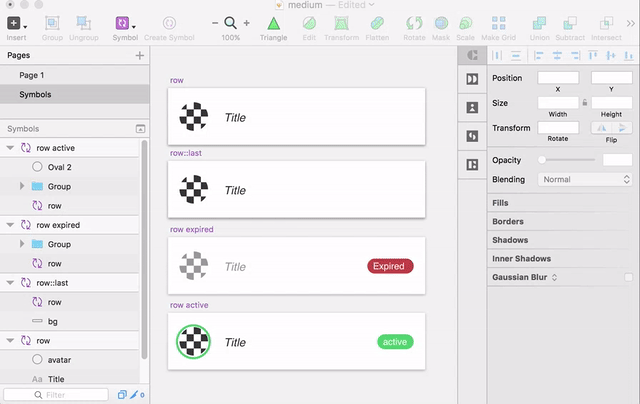Screen dimensions: 640x404
Task: Select the Triangle shape tool
Action: click(273, 24)
